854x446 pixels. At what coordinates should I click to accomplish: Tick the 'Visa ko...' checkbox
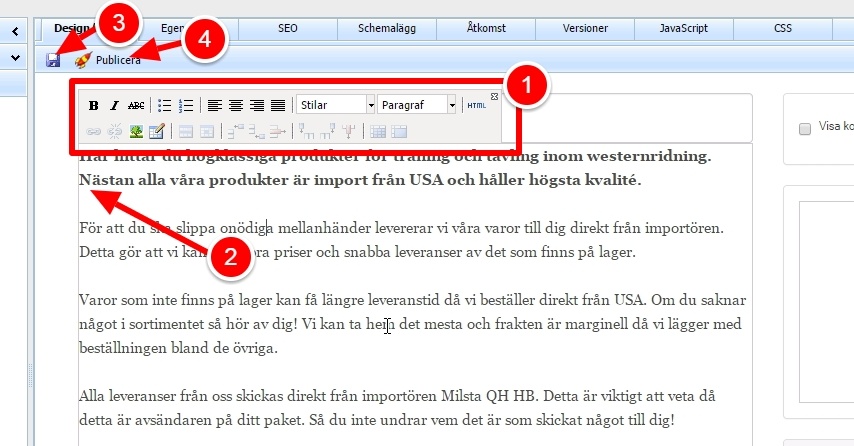(804, 129)
